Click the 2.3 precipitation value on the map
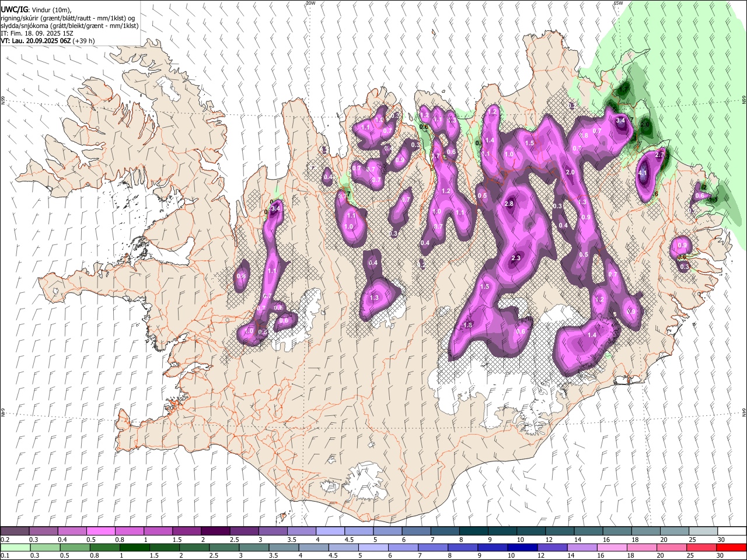Image resolution: width=747 pixels, height=560 pixels. tap(516, 258)
